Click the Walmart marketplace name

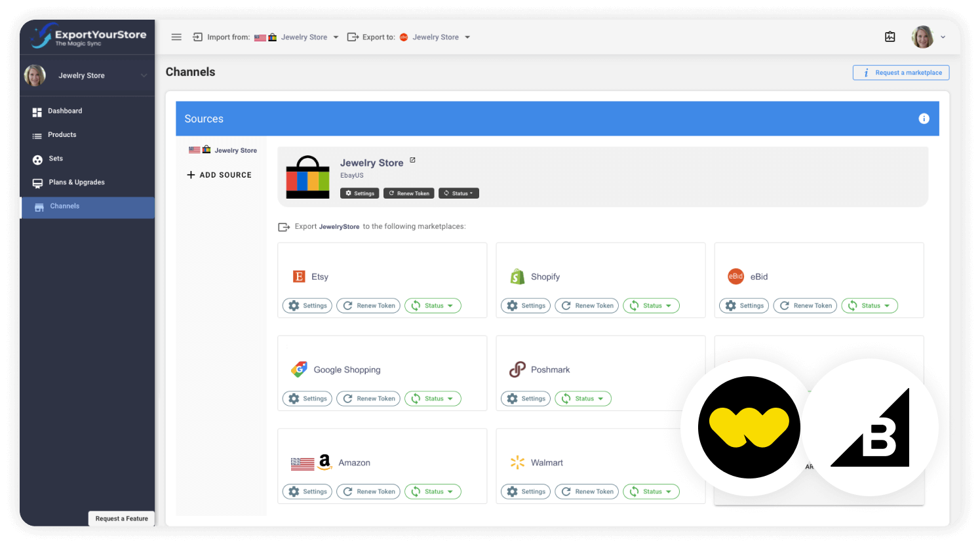547,463
